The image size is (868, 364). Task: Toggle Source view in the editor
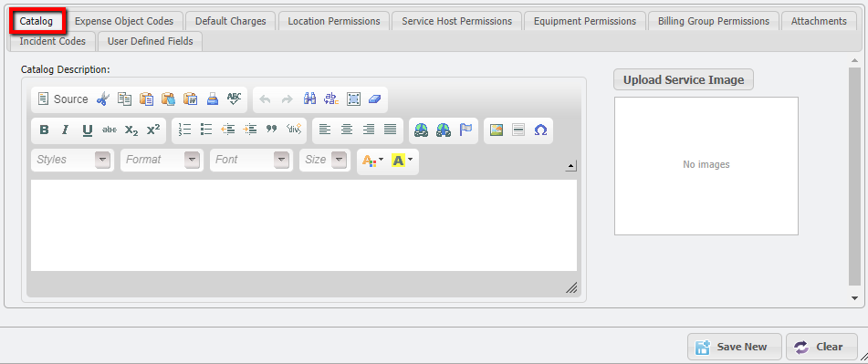point(63,99)
